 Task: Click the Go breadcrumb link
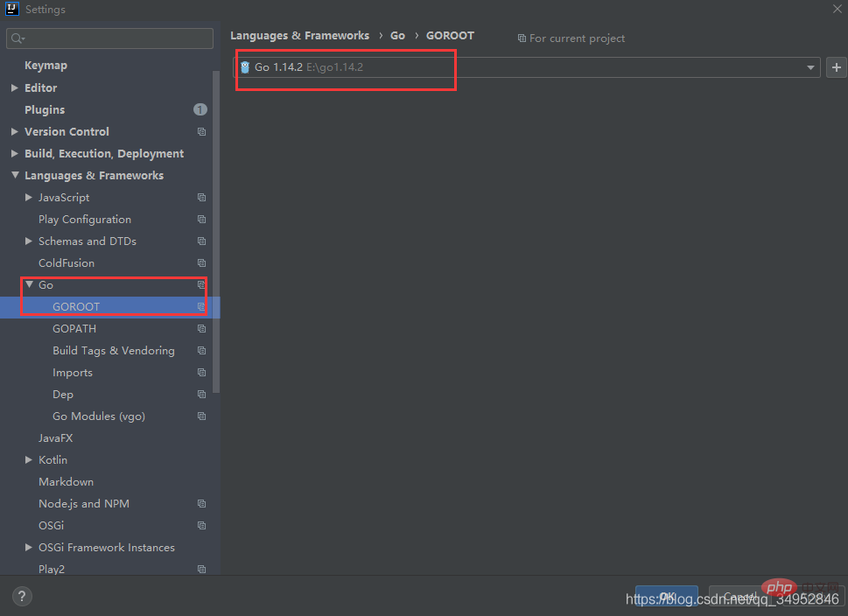coord(397,36)
